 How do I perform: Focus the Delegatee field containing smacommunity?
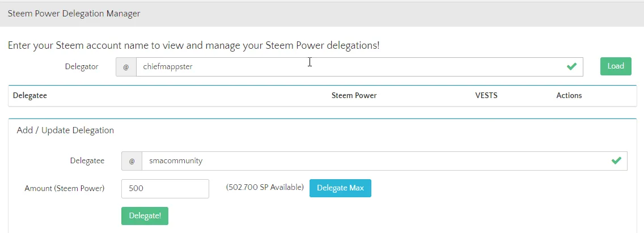point(384,160)
